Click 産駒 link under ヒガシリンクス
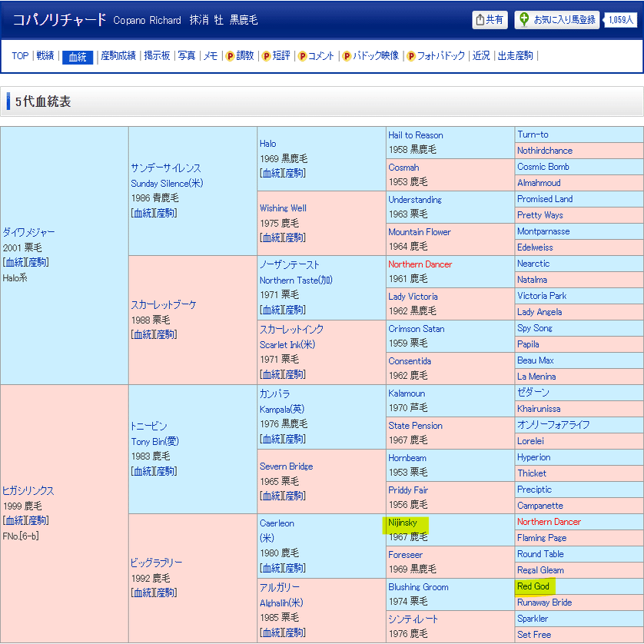The width and height of the screenshot is (644, 644). pyautogui.click(x=37, y=521)
